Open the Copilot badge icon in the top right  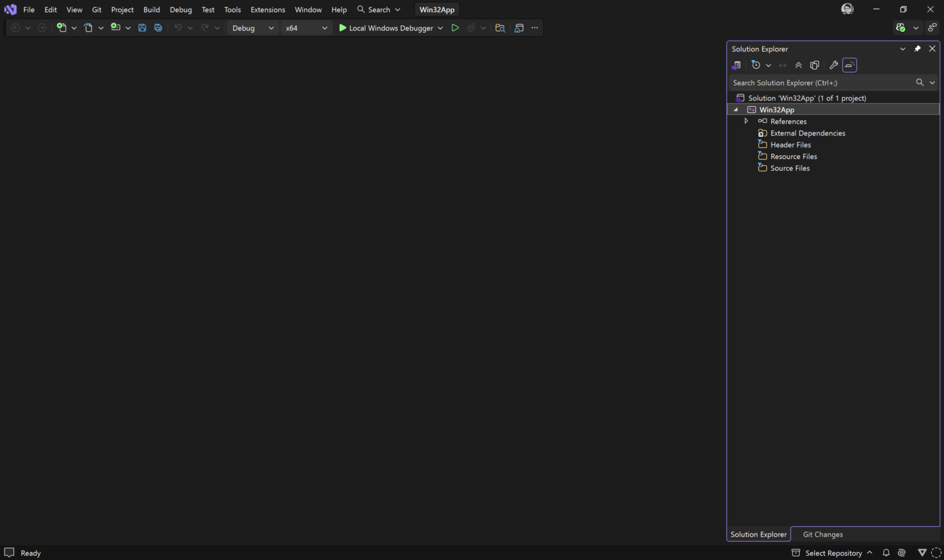point(901,28)
